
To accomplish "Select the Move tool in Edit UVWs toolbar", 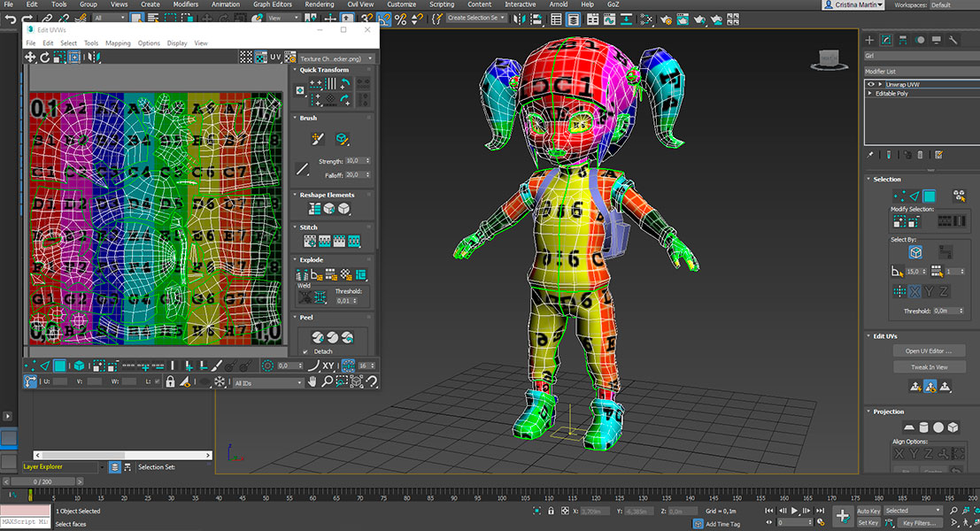I will point(30,57).
